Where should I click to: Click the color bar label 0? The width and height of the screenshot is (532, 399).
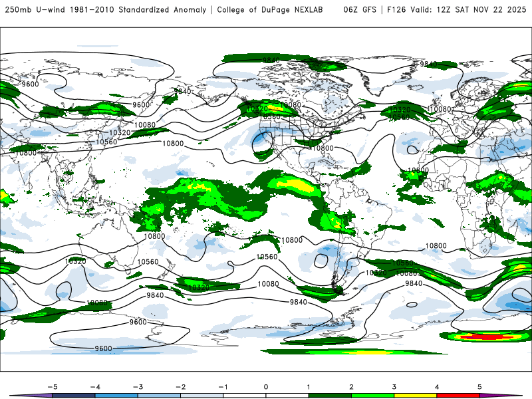click(x=265, y=387)
